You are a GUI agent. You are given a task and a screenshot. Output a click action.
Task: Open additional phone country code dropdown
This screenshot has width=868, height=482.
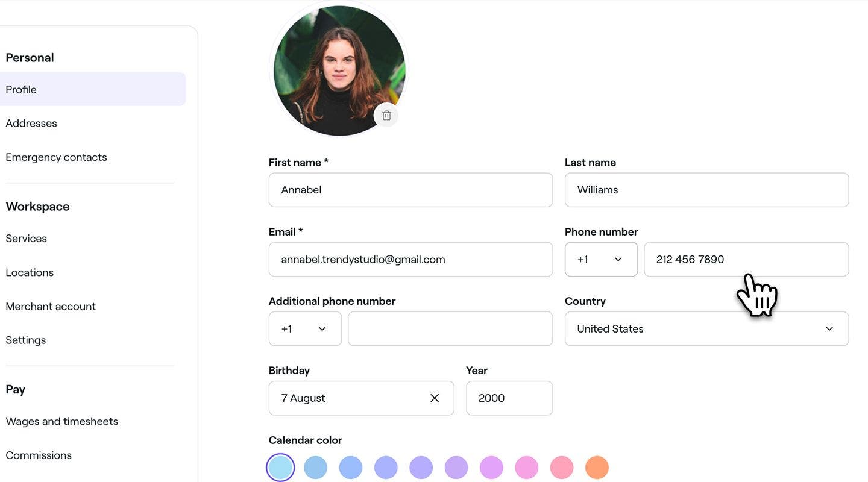pos(305,329)
